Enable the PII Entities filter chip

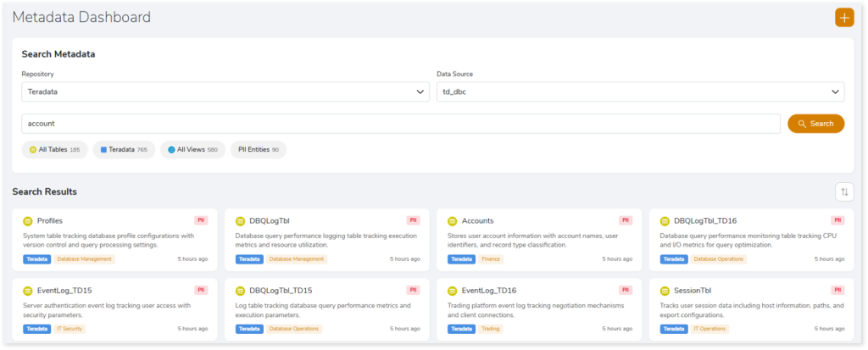(x=258, y=150)
